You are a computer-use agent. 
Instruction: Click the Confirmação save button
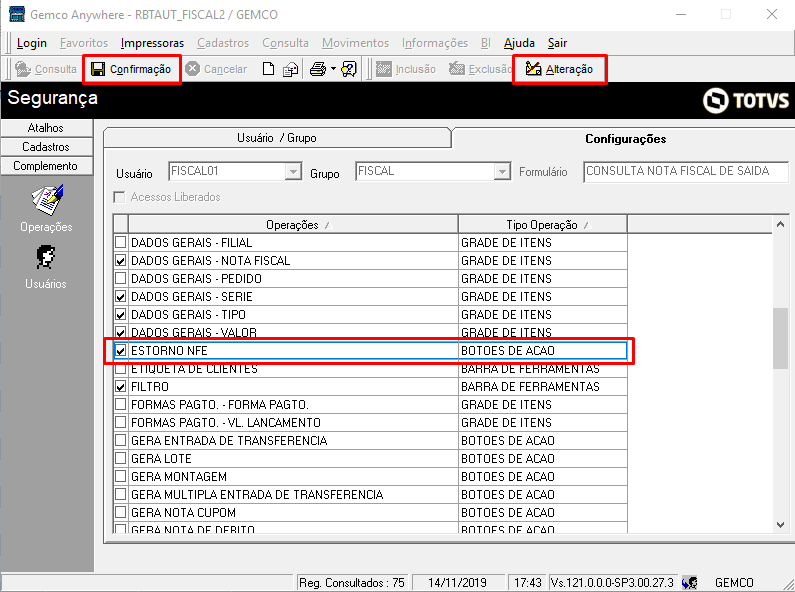(131, 69)
